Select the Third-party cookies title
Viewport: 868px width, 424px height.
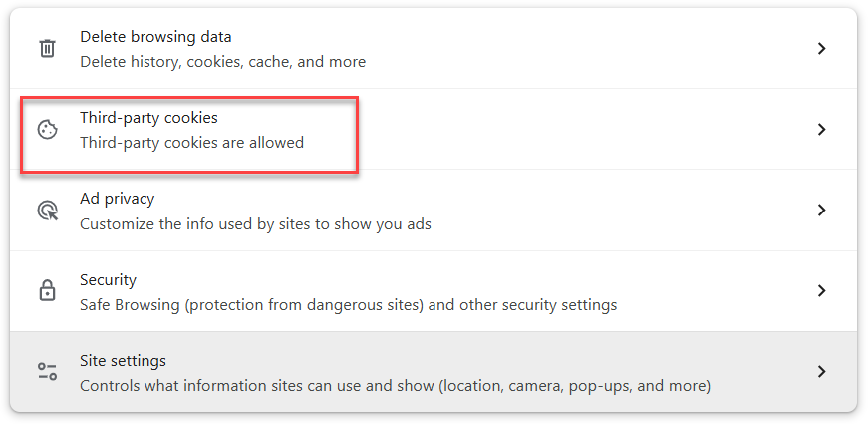(x=148, y=118)
